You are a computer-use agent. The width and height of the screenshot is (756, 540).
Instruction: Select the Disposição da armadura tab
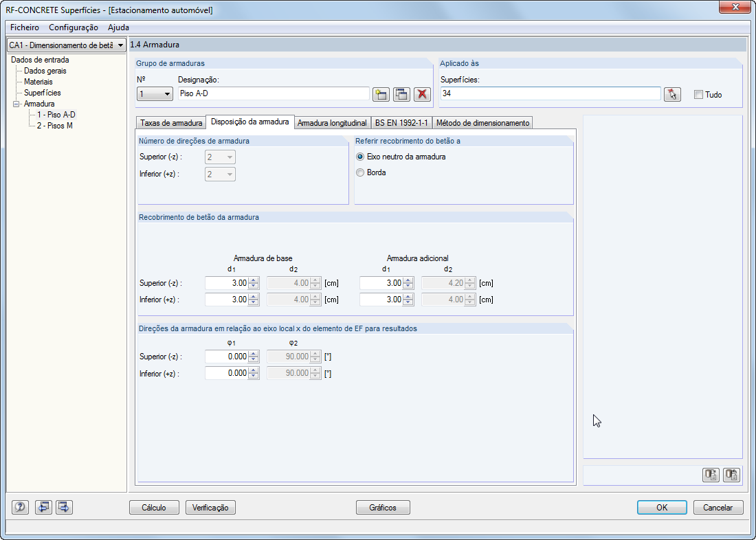249,122
